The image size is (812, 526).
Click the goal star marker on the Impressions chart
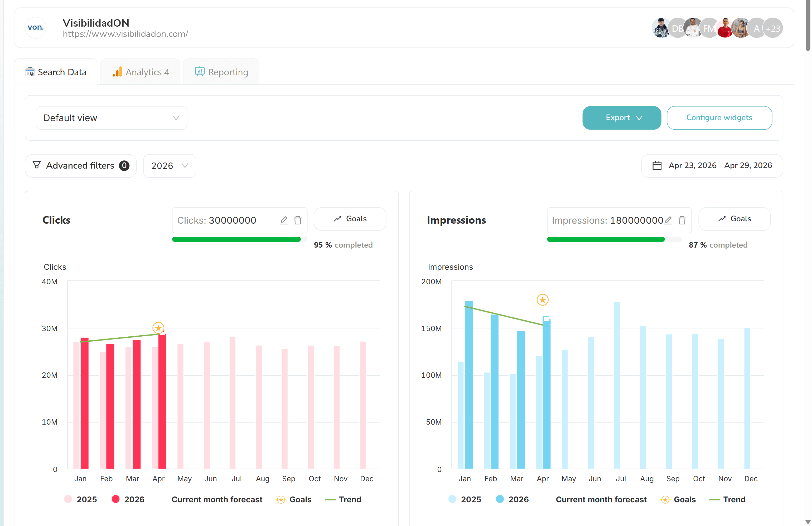coord(543,300)
